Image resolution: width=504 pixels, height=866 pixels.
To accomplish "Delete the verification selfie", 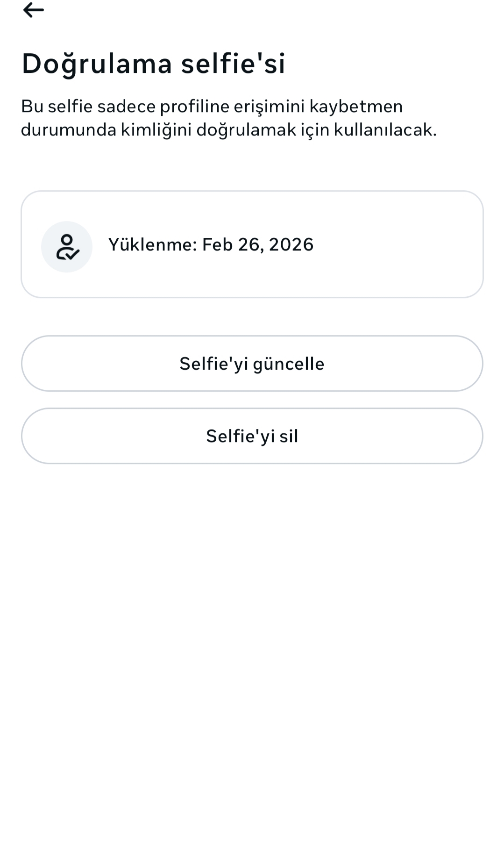I will [x=252, y=436].
